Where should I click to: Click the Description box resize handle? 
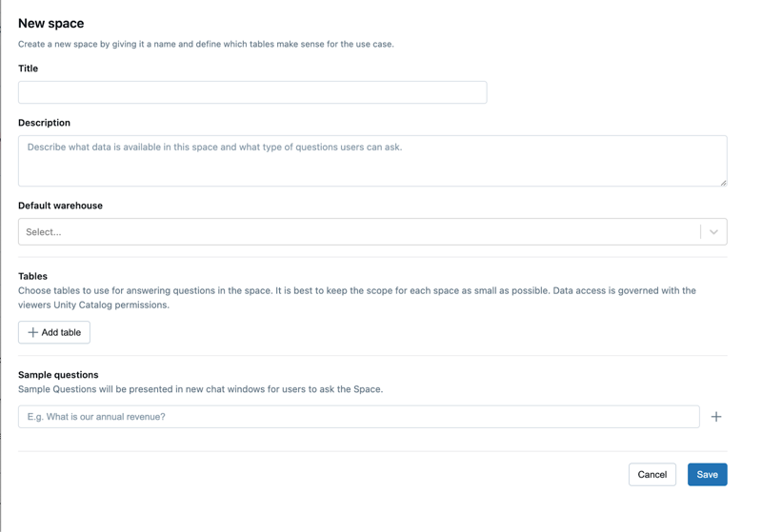pyautogui.click(x=723, y=182)
